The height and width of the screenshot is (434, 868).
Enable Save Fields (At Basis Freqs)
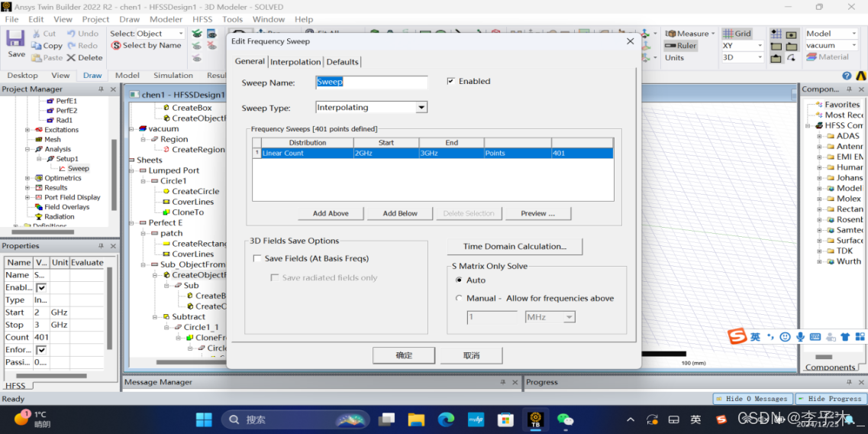pyautogui.click(x=257, y=258)
